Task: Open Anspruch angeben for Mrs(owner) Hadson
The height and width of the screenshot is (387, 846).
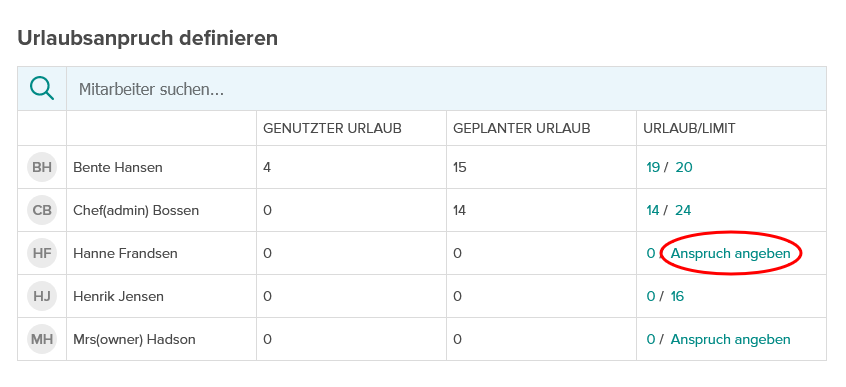Action: [731, 340]
